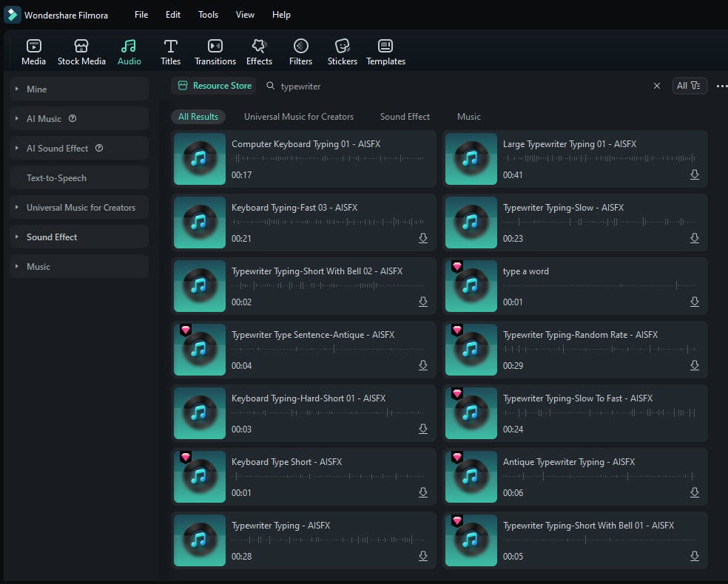Image resolution: width=728 pixels, height=584 pixels.
Task: Click premium gem badge on Typewriter Type Sentence-Antique
Action: tap(186, 330)
